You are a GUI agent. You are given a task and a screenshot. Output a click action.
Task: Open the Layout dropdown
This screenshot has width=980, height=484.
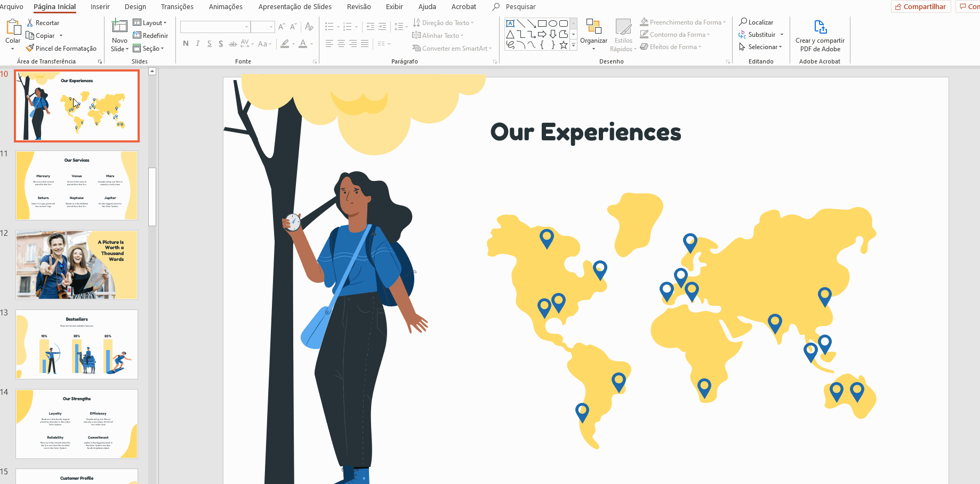click(151, 22)
